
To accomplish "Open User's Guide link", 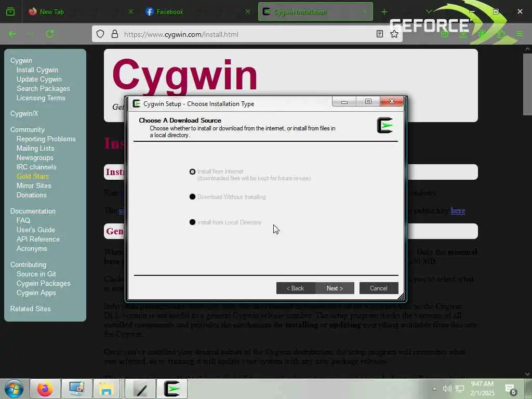I will point(36,230).
